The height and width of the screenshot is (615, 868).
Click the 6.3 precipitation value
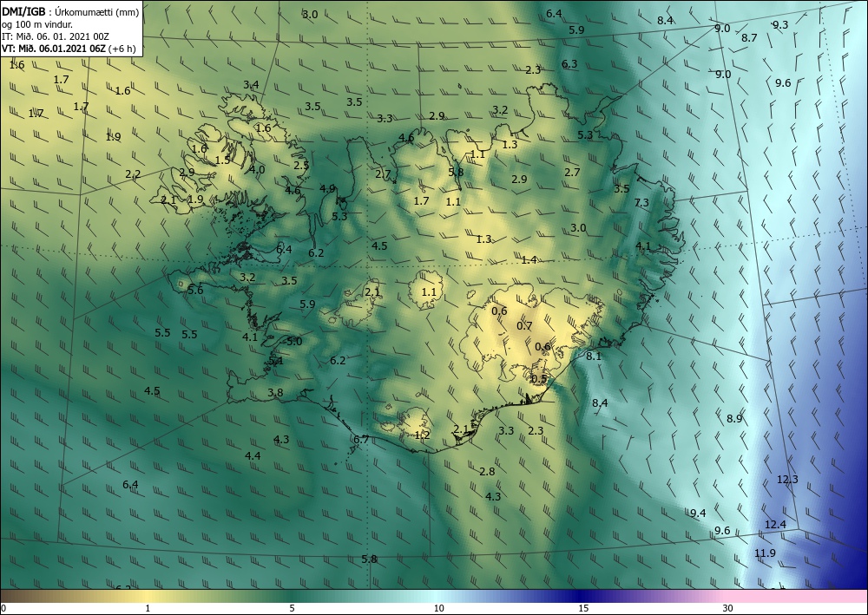[x=569, y=64]
